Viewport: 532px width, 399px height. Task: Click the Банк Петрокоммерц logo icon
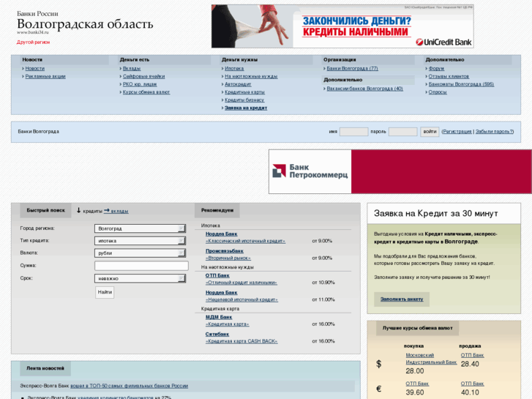coord(280,171)
